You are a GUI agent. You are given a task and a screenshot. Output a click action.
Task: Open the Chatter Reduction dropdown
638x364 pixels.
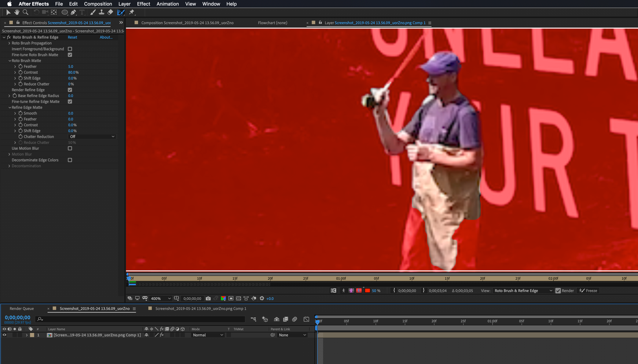[x=92, y=137]
